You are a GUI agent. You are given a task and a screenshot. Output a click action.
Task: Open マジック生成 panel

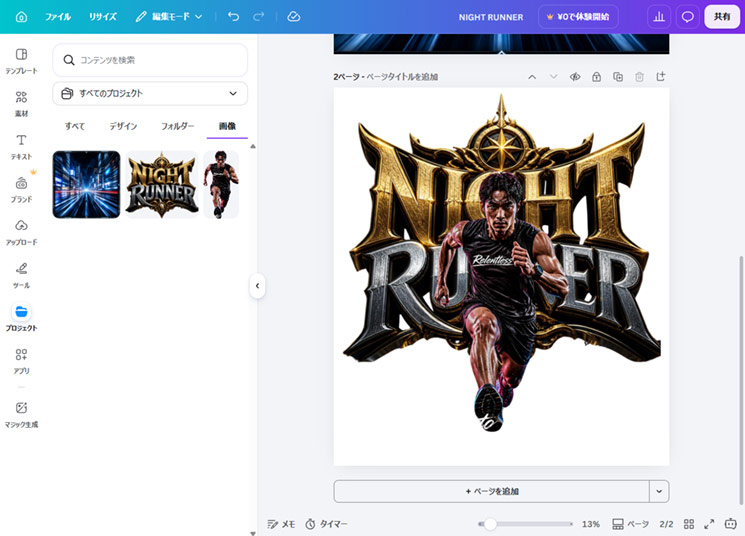[x=21, y=415]
